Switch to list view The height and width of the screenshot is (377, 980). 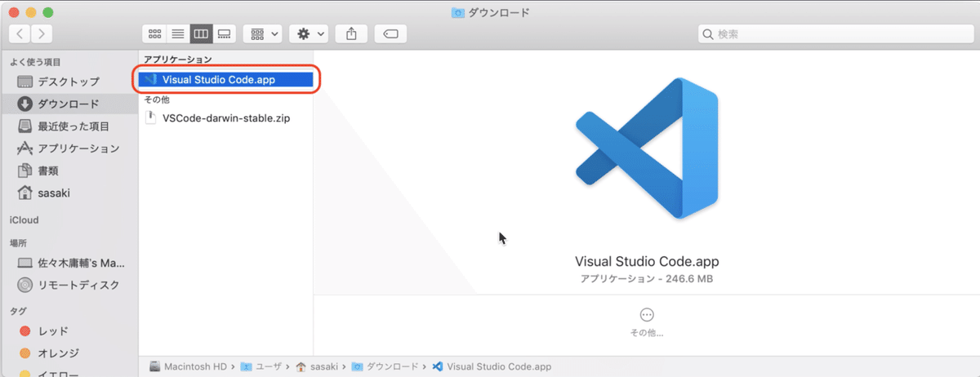pyautogui.click(x=177, y=33)
